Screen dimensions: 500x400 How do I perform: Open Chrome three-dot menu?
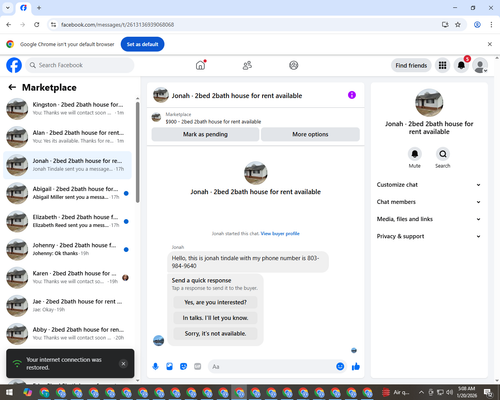(491, 25)
